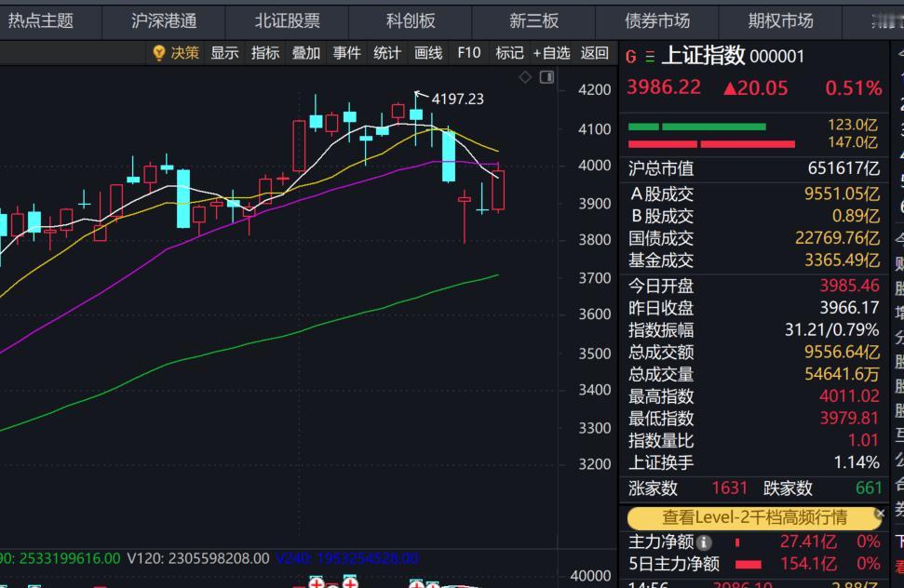Open the 指标 indicators menu
Viewport: 904px width, 588px height.
265,53
